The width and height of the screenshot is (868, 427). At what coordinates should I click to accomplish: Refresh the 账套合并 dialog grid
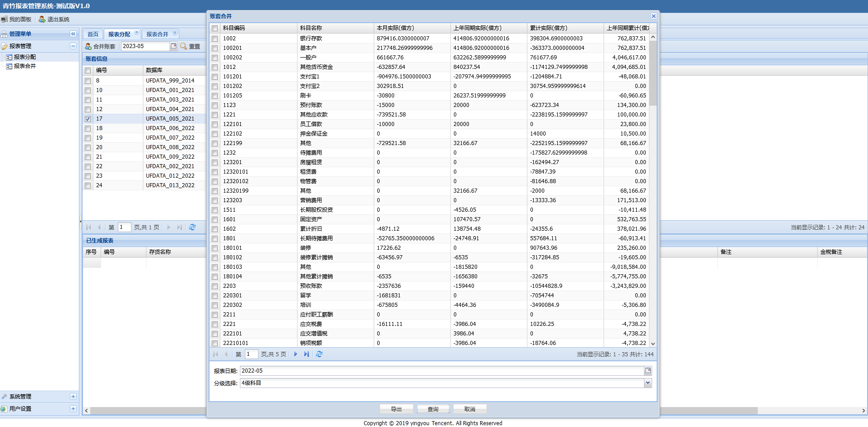[x=319, y=354]
